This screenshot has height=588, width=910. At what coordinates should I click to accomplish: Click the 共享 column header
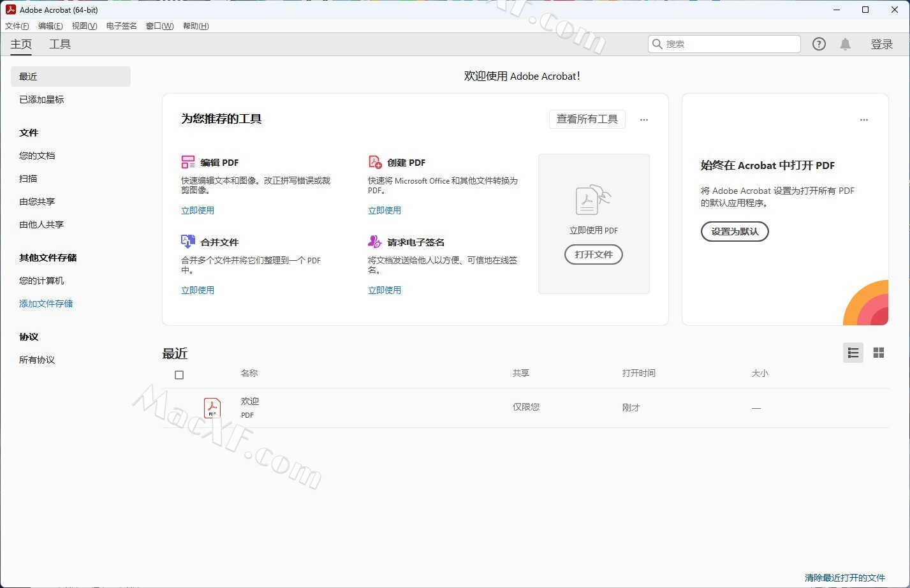521,373
